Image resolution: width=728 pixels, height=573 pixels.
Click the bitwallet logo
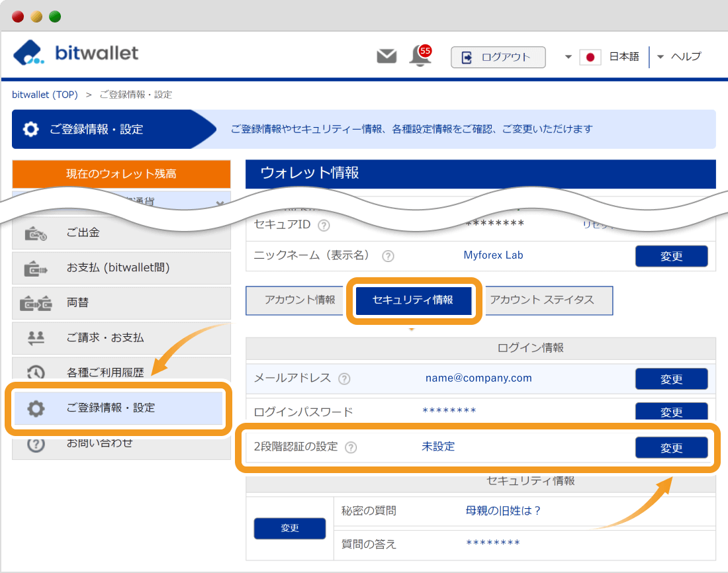[75, 53]
